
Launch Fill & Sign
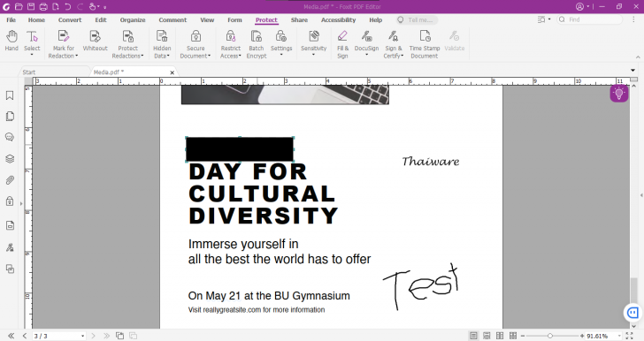tap(342, 44)
